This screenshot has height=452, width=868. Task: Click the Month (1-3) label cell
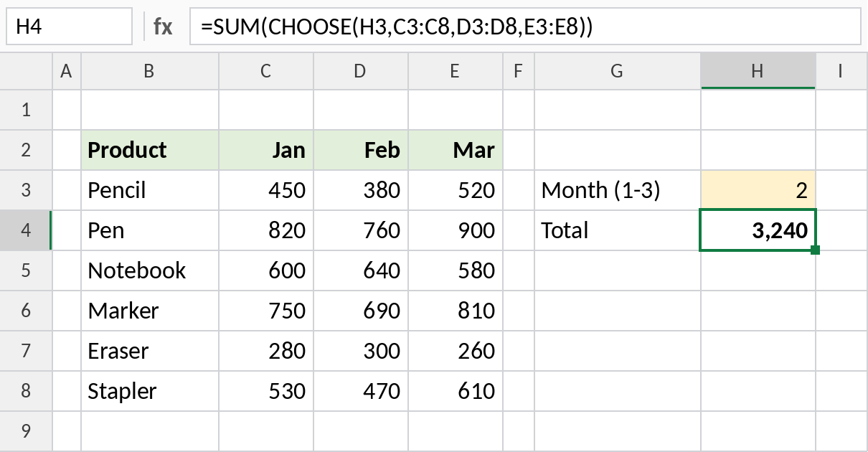[x=618, y=190]
